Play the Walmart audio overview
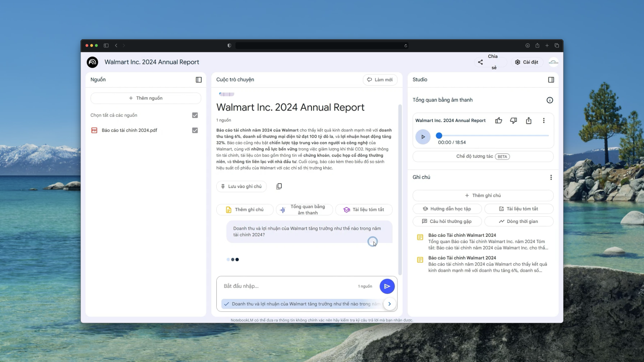The width and height of the screenshot is (644, 362). [x=423, y=137]
